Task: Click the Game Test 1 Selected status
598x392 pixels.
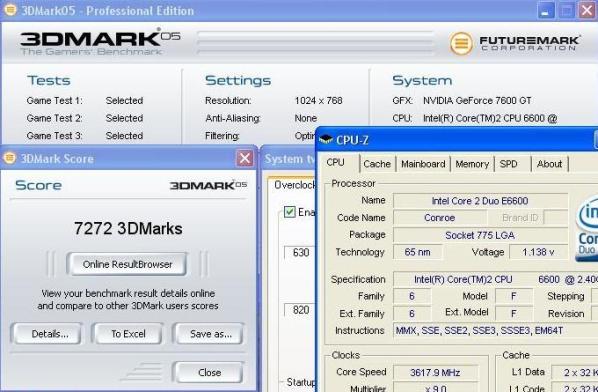Action: click(124, 101)
